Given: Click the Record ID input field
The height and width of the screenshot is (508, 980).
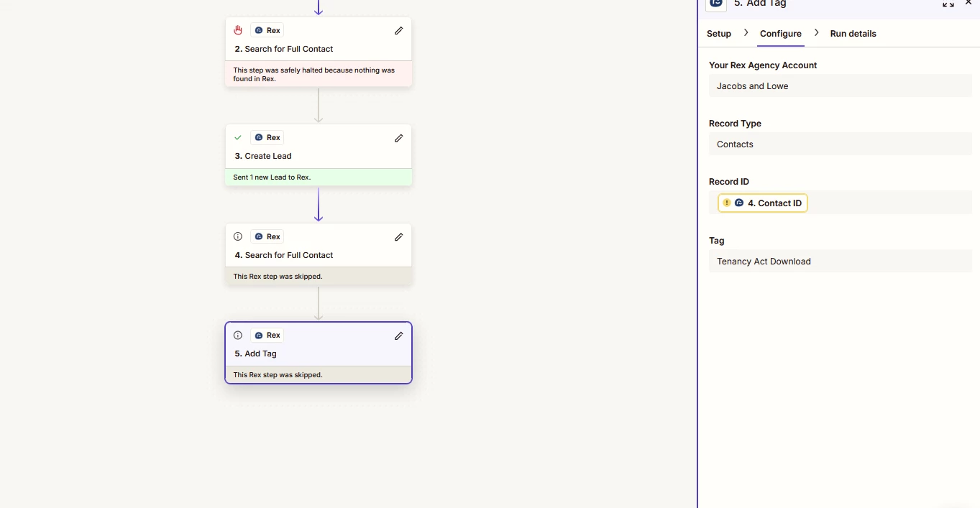Looking at the screenshot, I should [x=841, y=203].
